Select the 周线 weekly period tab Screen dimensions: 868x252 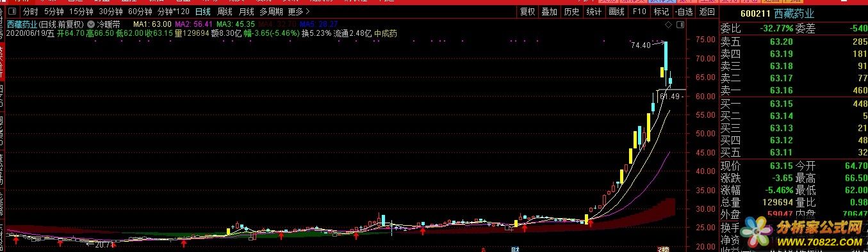click(224, 12)
